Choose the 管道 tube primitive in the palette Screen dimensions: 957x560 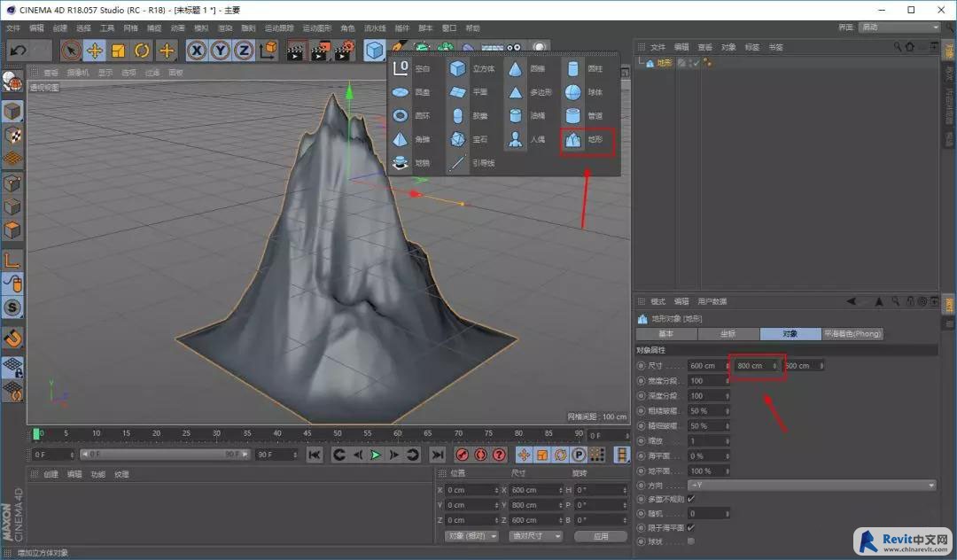click(584, 115)
